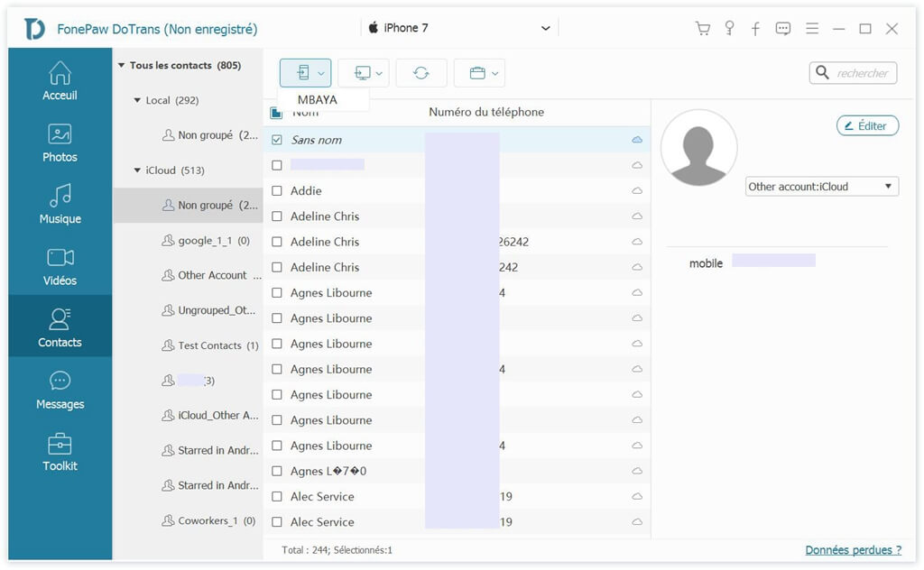The height and width of the screenshot is (570, 924).
Task: Open the Facebook share icon
Action: [x=755, y=28]
